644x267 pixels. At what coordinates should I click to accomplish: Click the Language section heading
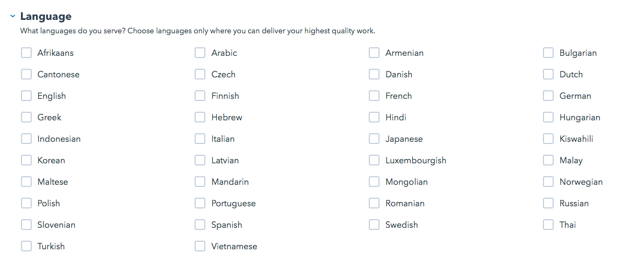[46, 17]
